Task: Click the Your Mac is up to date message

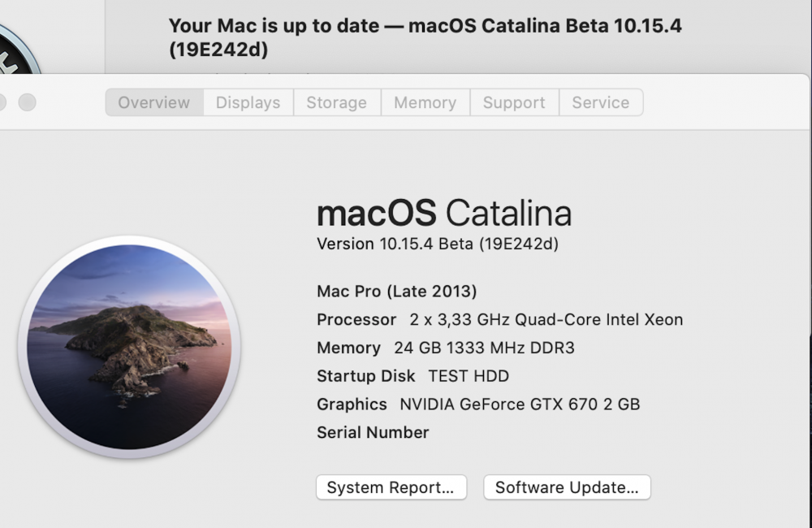Action: point(425,37)
